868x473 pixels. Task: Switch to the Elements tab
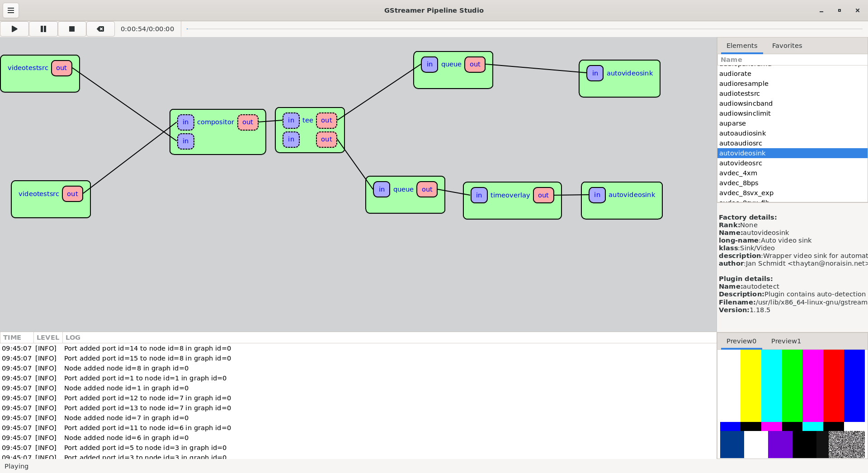pyautogui.click(x=741, y=46)
